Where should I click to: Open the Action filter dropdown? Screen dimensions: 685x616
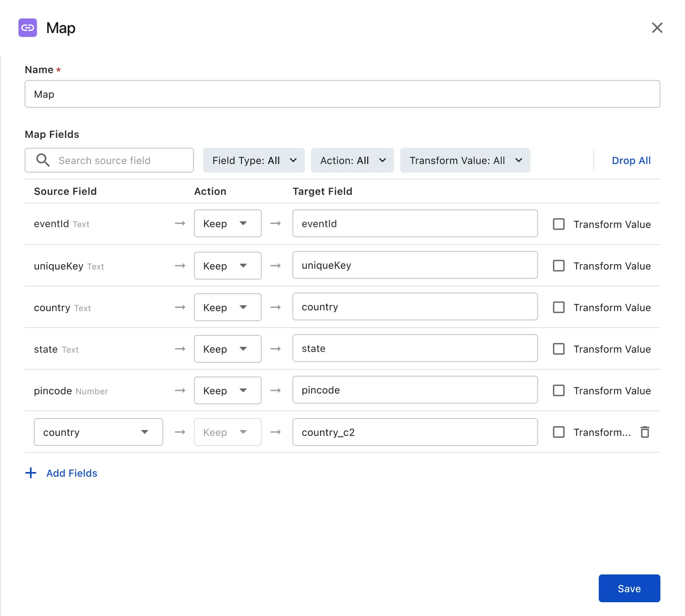point(352,160)
